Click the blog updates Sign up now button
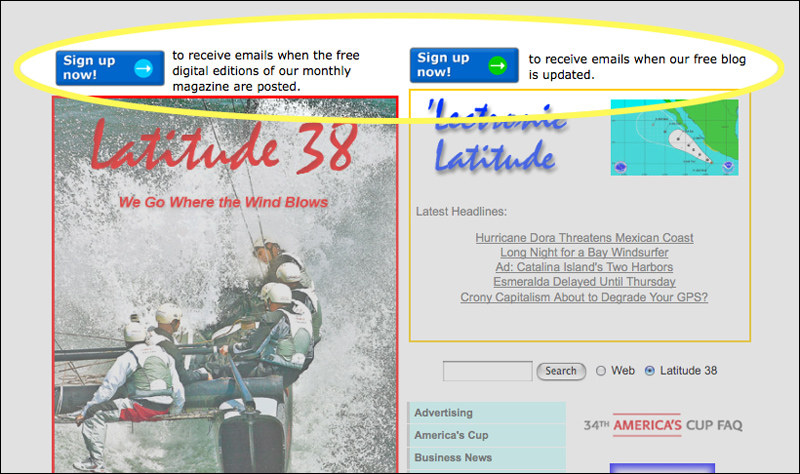 pos(464,65)
